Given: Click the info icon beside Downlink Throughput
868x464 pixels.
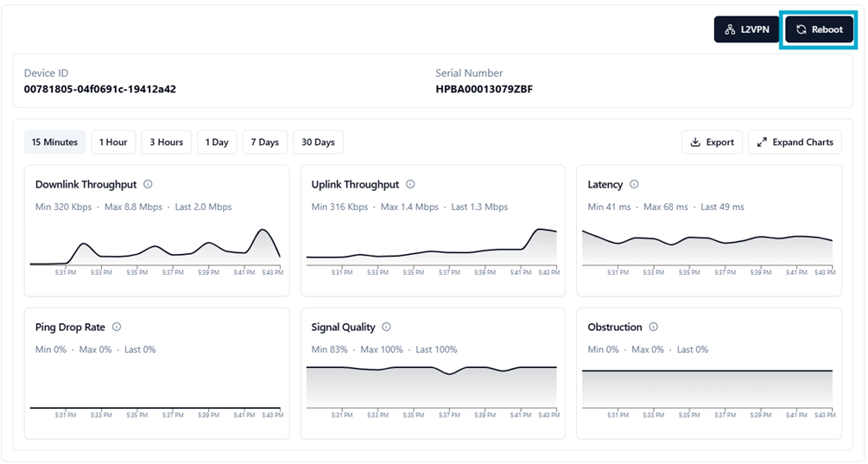Looking at the screenshot, I should [x=149, y=184].
